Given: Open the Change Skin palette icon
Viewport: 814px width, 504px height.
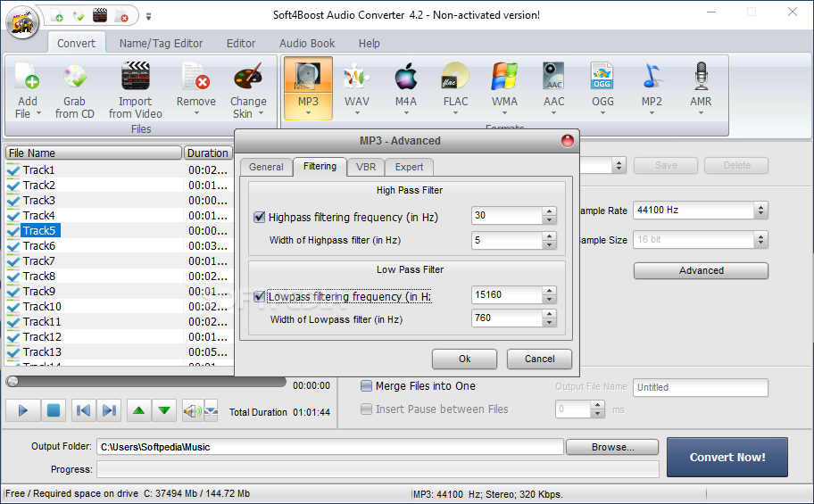Looking at the screenshot, I should point(248,77).
